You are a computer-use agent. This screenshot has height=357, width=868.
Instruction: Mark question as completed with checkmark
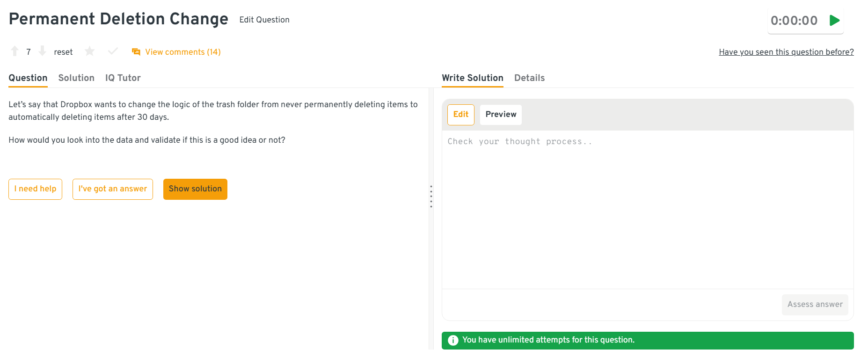[113, 51]
